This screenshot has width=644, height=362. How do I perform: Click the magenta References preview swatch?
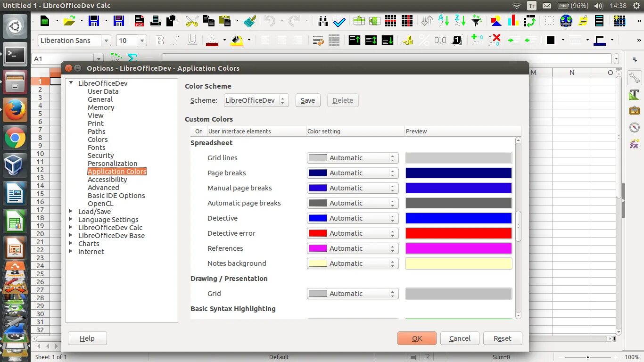[x=459, y=248]
